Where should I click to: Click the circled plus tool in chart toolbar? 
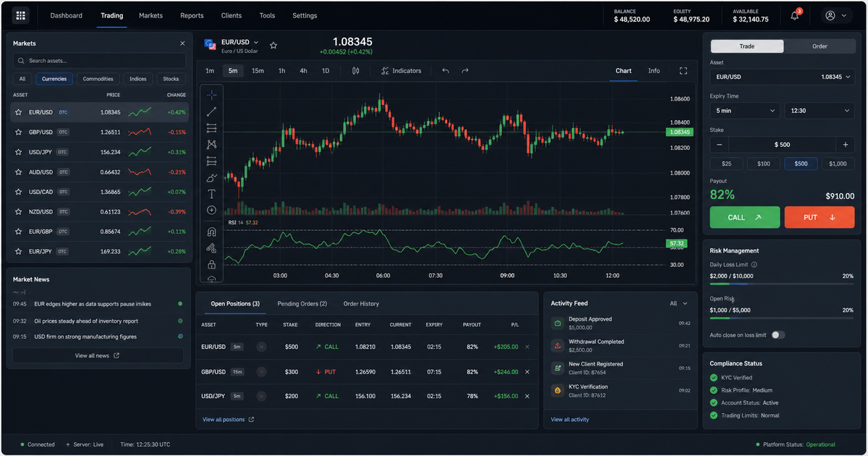click(x=212, y=210)
